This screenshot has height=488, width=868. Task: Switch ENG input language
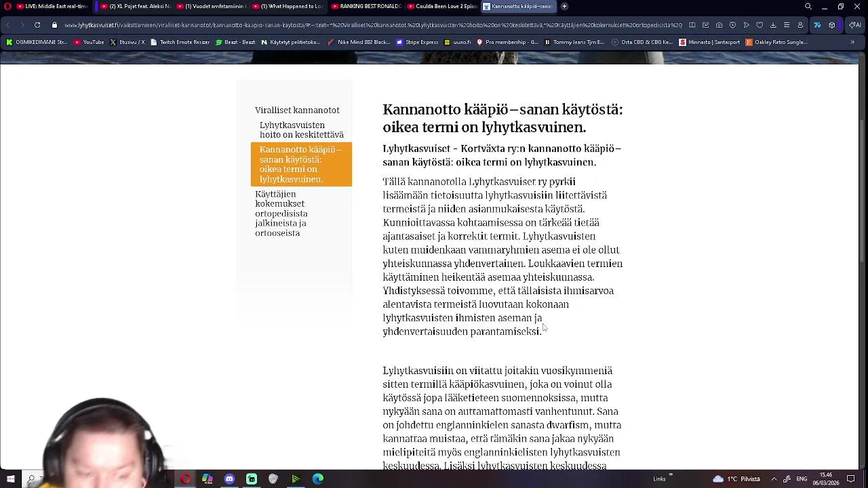point(802,479)
